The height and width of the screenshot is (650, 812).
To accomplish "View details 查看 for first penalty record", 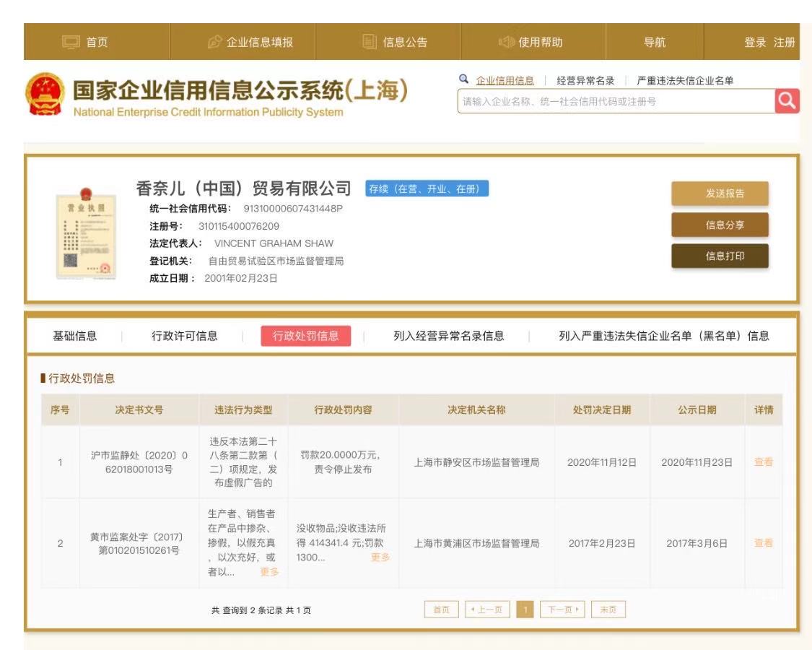I will 763,461.
